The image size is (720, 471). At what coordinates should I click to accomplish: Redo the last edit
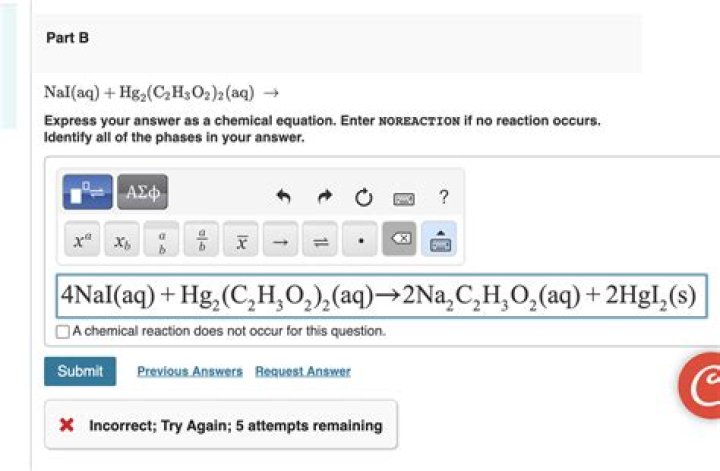[x=323, y=198]
